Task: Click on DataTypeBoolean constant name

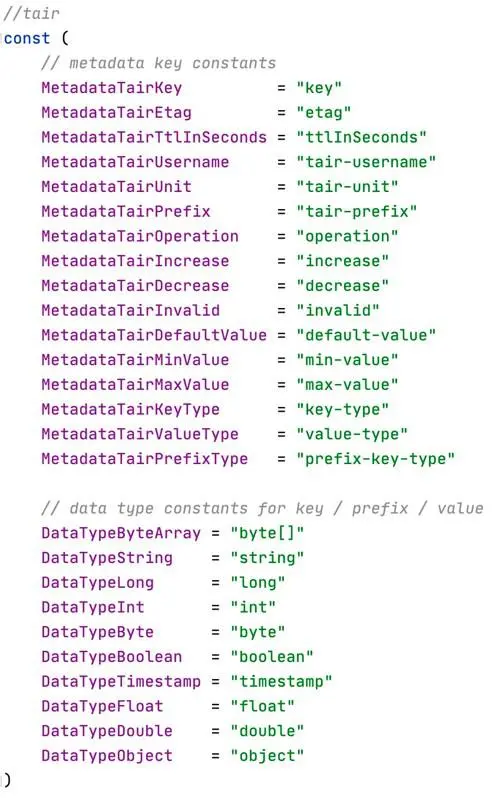Action: [x=111, y=656]
